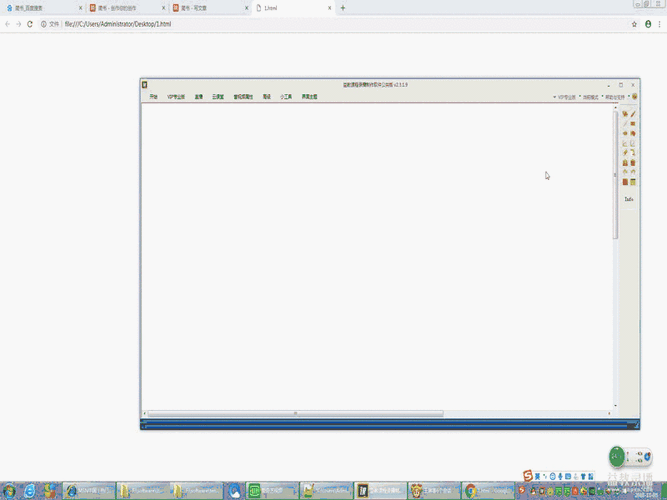Open the 开始 menu in the app
Image resolution: width=667 pixels, height=500 pixels.
pos(154,97)
